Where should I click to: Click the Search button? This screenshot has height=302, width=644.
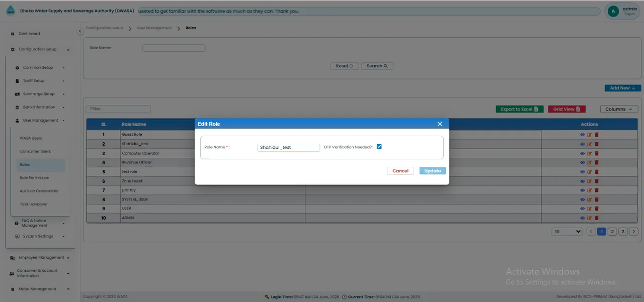[x=377, y=66]
